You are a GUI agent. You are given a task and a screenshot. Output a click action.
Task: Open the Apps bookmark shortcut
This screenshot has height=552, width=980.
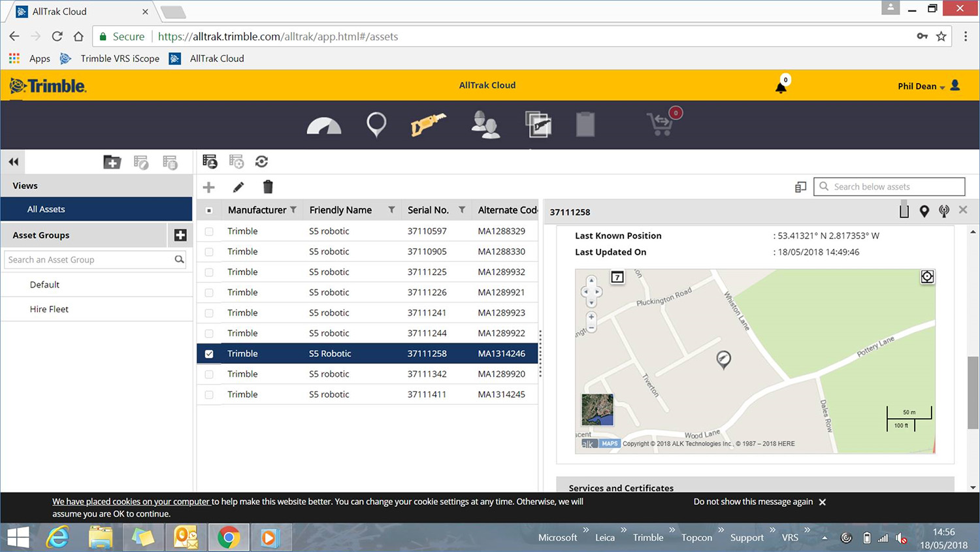[x=30, y=58]
